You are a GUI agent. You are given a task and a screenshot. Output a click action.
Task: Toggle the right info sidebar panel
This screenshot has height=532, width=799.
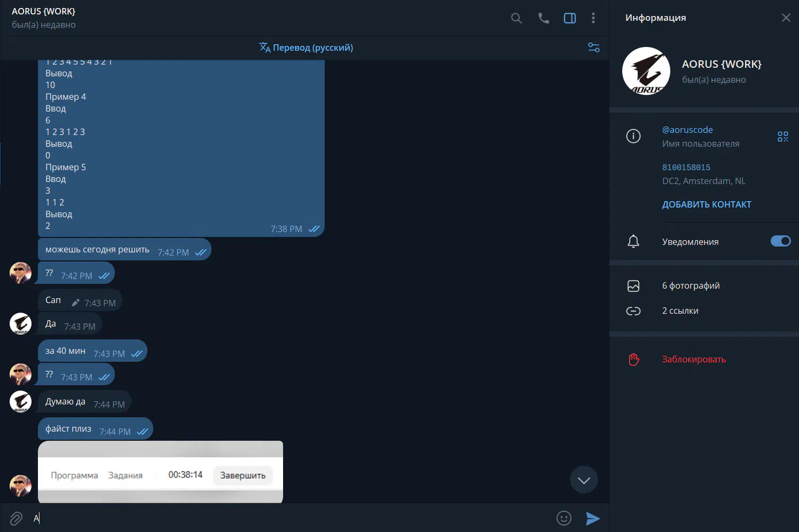click(x=570, y=18)
